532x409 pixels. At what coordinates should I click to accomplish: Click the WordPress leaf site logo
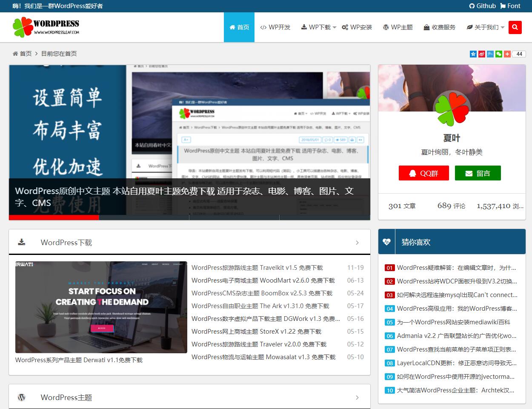tap(46, 27)
